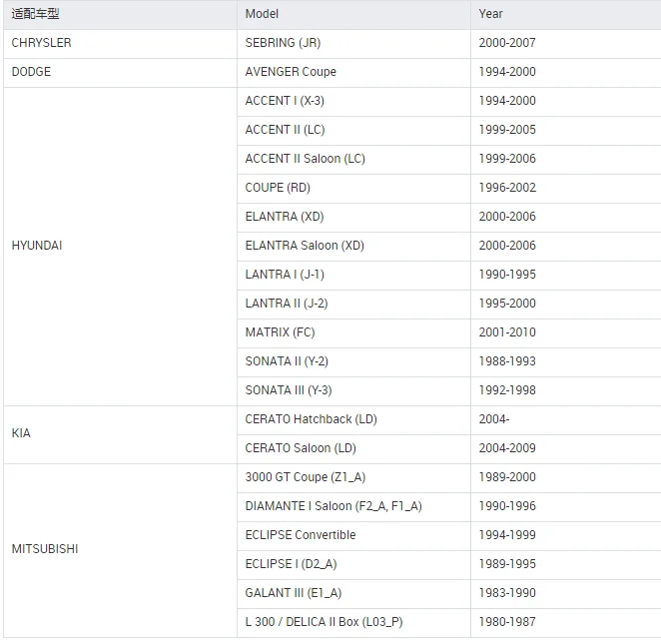The height and width of the screenshot is (644, 661).
Task: Click the 1992-1998 year cell
Action: (x=566, y=391)
